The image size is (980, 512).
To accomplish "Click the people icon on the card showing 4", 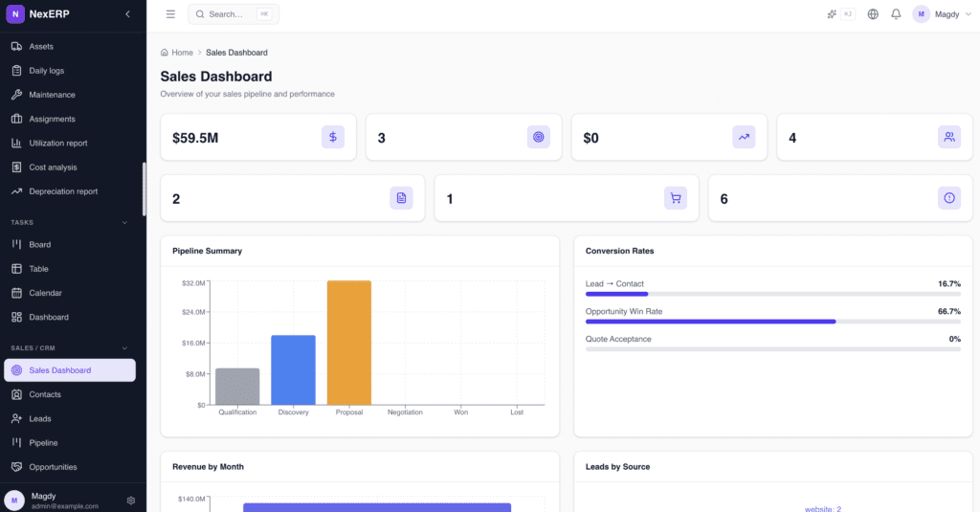I will pyautogui.click(x=948, y=137).
